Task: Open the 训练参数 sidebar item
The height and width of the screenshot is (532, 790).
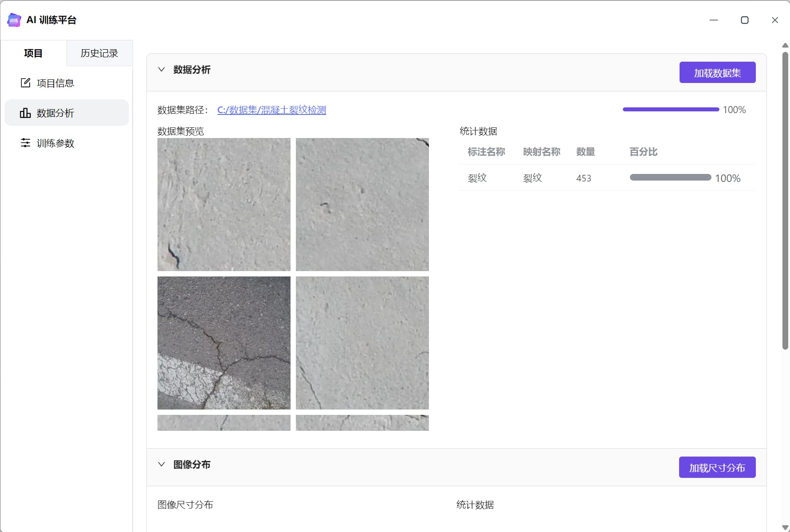Action: 67,143
